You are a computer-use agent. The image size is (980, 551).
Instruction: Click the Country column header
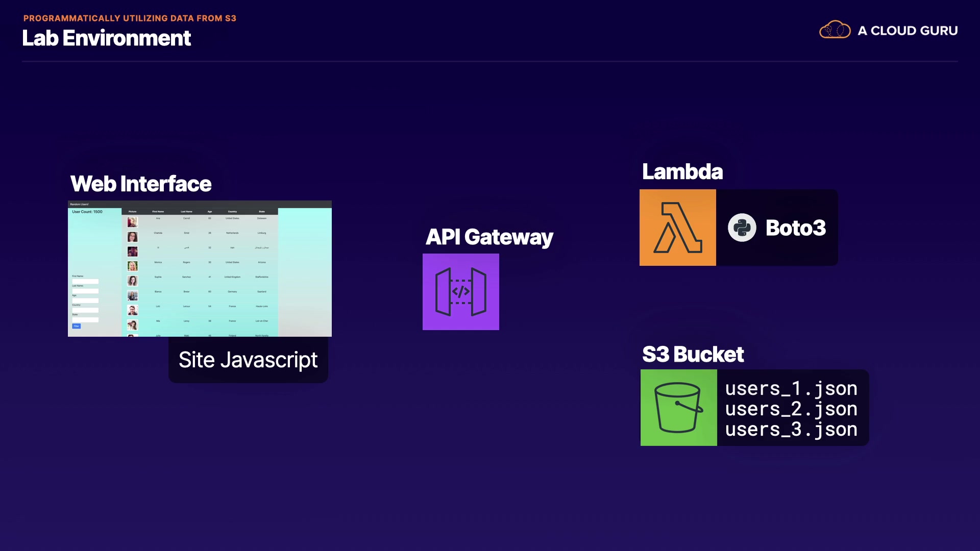click(x=232, y=211)
